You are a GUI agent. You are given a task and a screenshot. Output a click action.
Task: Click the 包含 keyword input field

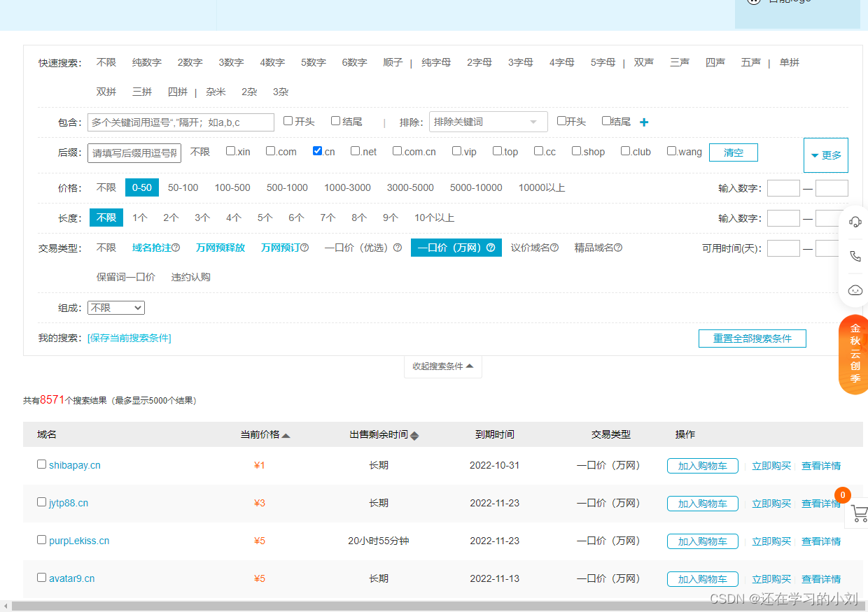point(181,122)
